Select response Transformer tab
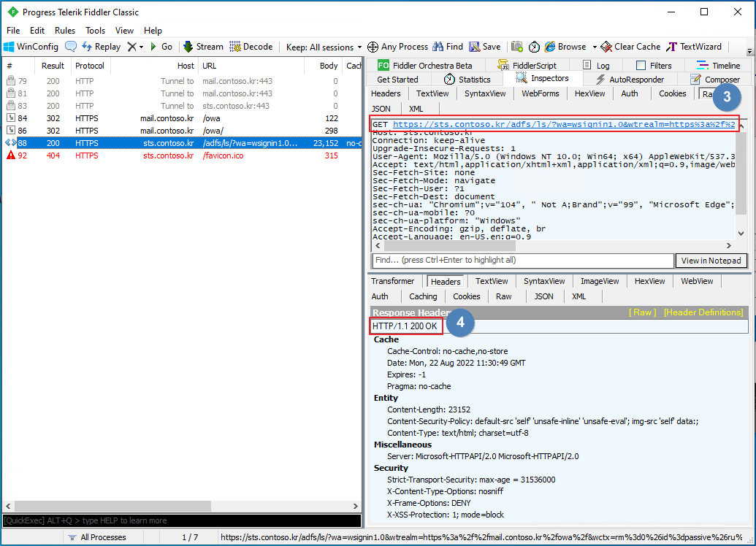Screen dimensions: 756x546 [392, 281]
